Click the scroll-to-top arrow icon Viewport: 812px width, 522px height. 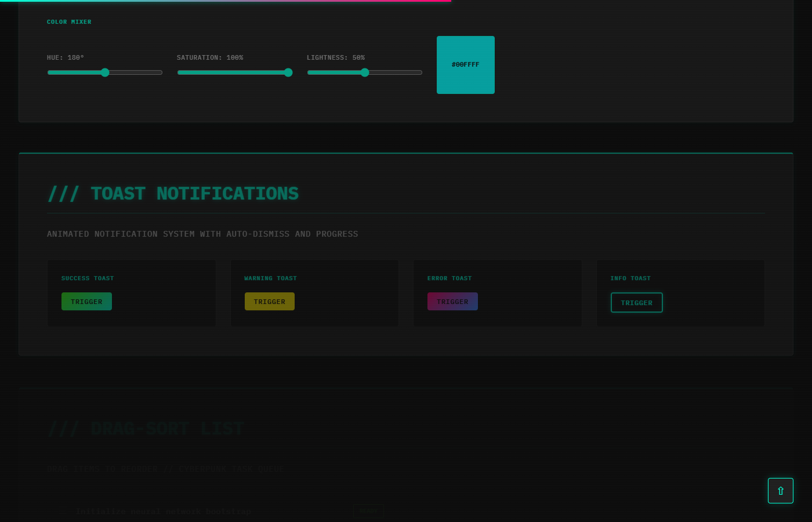click(780, 490)
